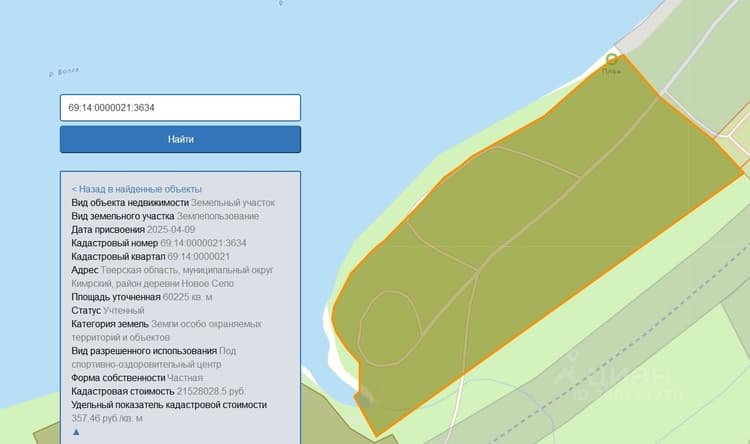Click the Кадастровая стоимость value

coord(211,391)
